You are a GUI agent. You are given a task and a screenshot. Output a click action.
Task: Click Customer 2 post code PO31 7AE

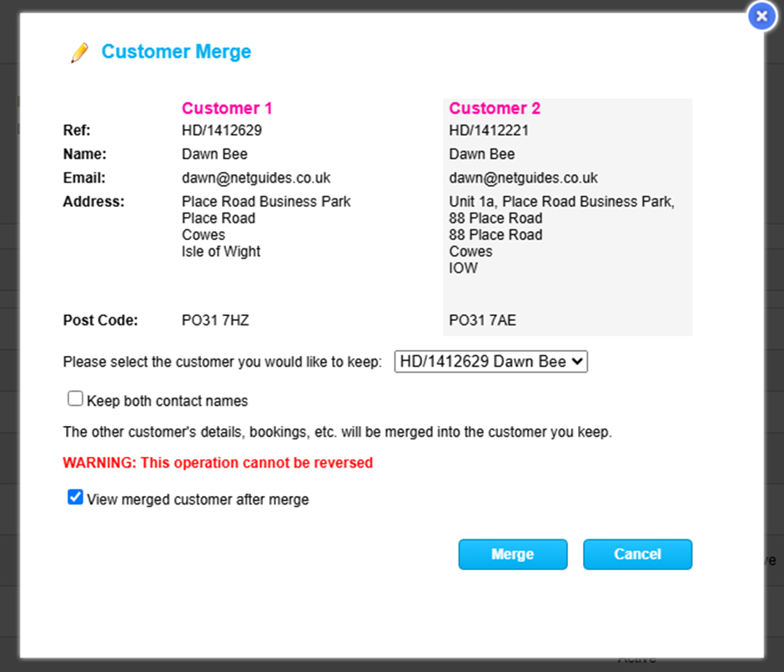point(482,320)
